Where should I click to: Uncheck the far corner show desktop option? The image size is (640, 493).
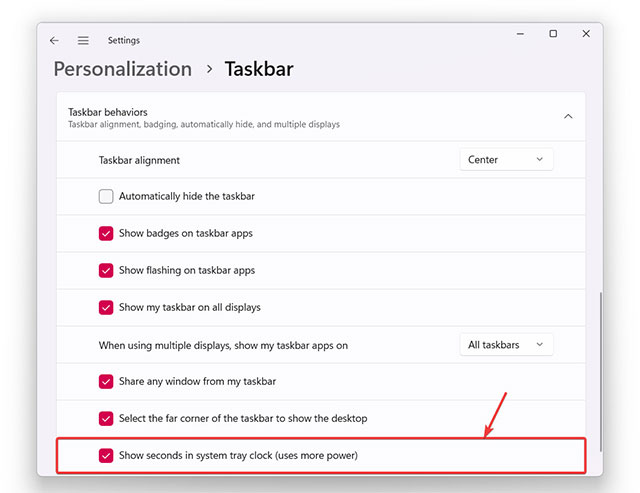[x=106, y=418]
